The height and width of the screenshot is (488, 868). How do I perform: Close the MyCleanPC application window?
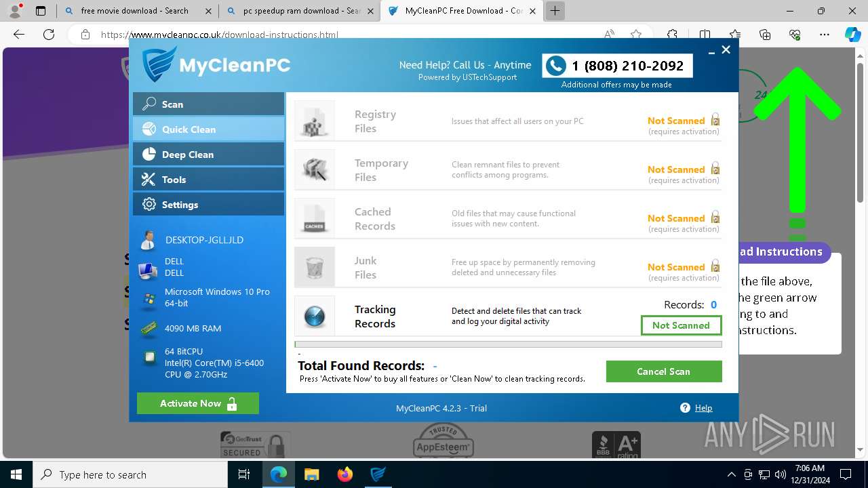coord(726,49)
